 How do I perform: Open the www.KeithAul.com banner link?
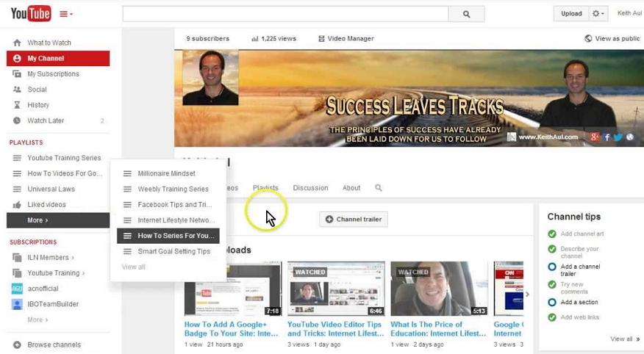tap(548, 137)
